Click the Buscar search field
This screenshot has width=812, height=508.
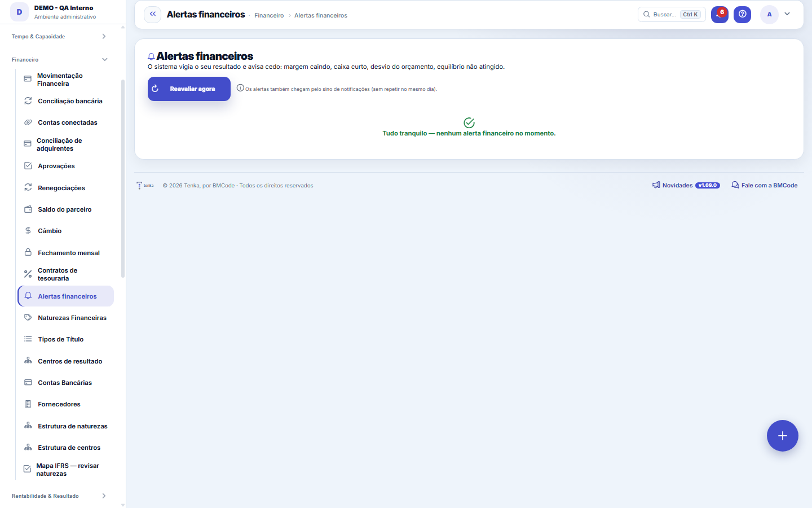coord(672,14)
